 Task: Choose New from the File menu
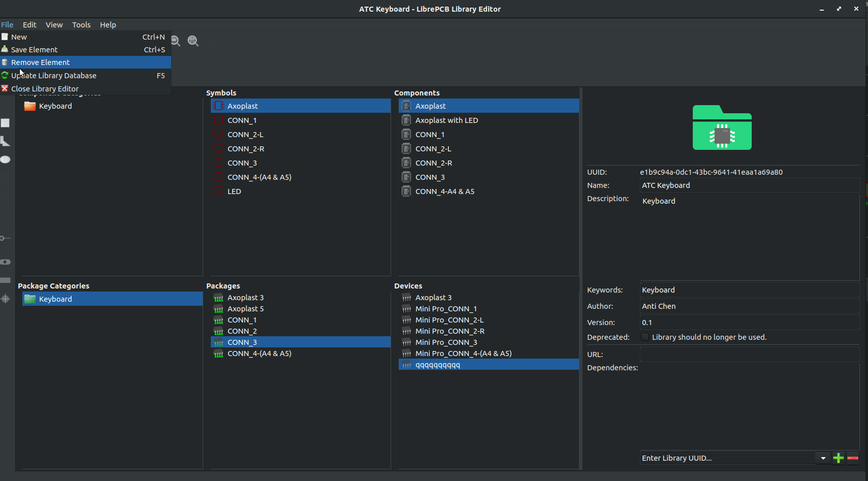[x=85, y=37]
